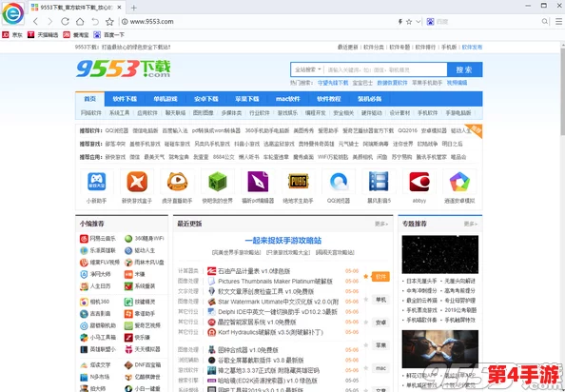The image size is (565, 392).
Task: Select the mac side filter tab
Action: (380, 368)
